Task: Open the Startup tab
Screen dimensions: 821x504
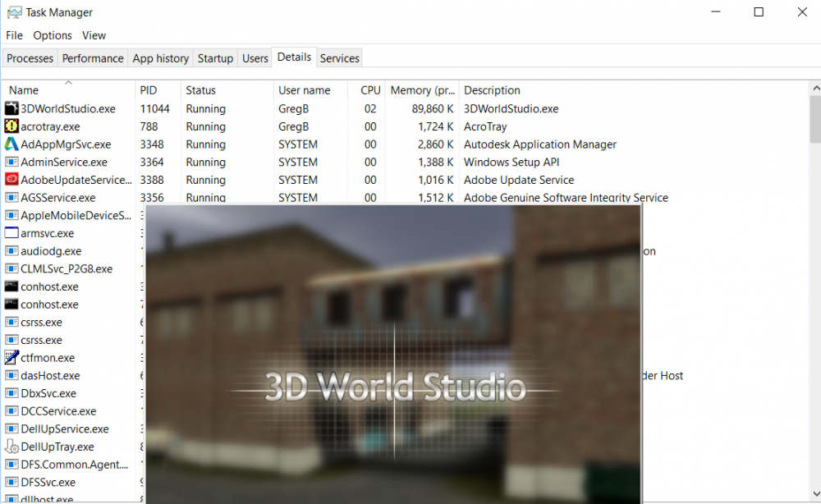Action: point(215,58)
